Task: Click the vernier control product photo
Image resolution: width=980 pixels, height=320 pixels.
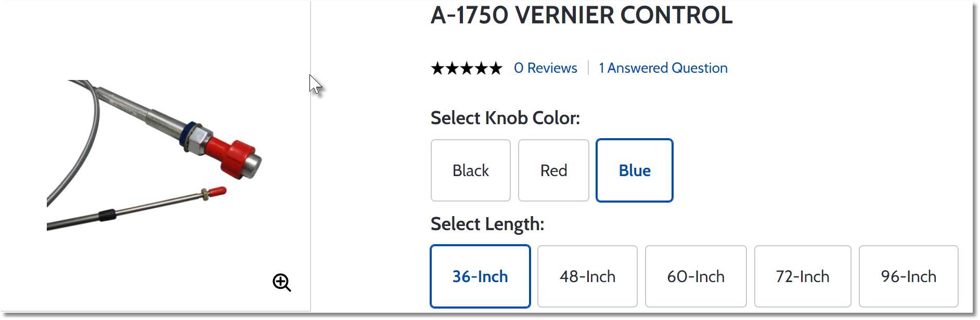Action: (x=154, y=155)
